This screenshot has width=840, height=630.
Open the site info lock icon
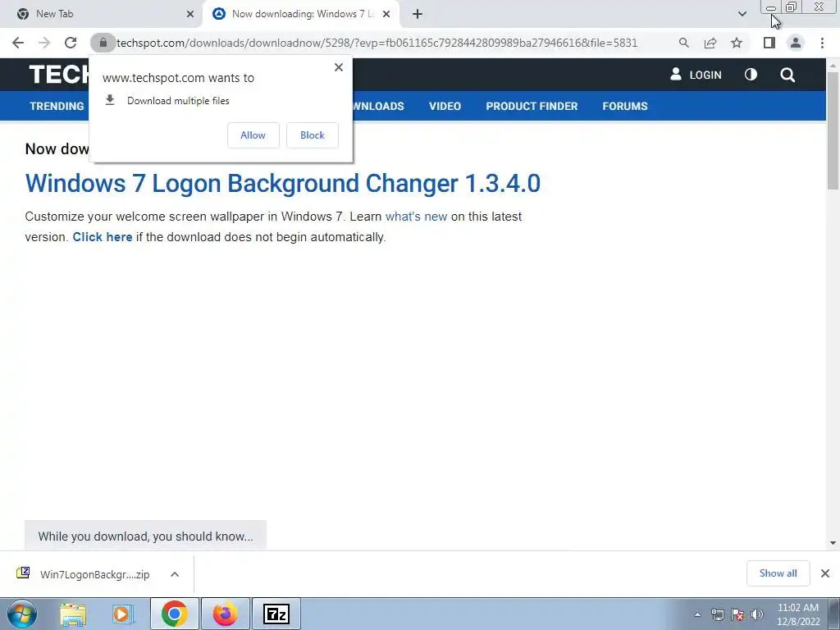pos(103,43)
